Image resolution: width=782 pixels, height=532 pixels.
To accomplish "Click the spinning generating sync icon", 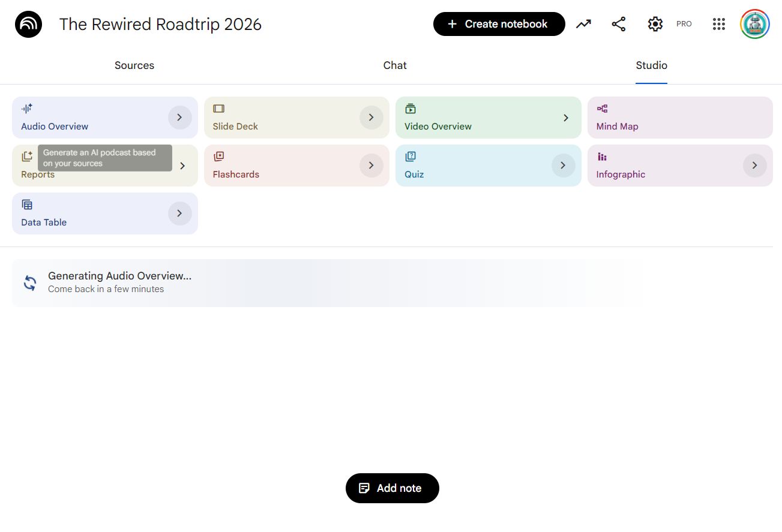I will click(30, 282).
